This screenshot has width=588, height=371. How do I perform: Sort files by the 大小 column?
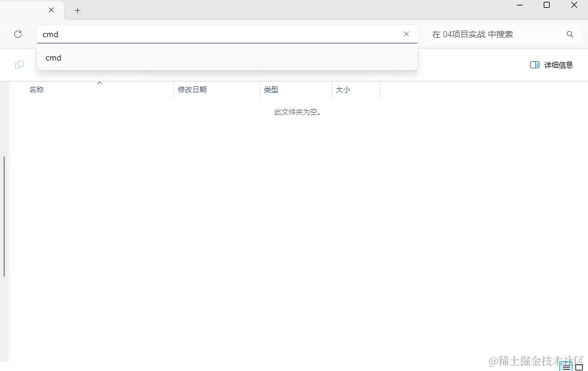(x=343, y=89)
